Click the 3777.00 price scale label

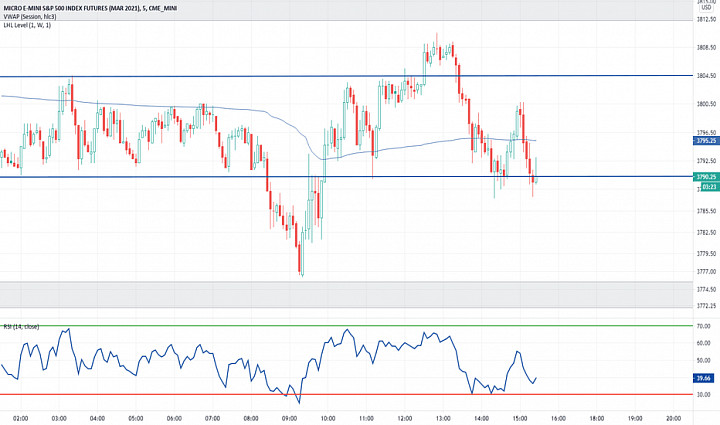(x=706, y=272)
